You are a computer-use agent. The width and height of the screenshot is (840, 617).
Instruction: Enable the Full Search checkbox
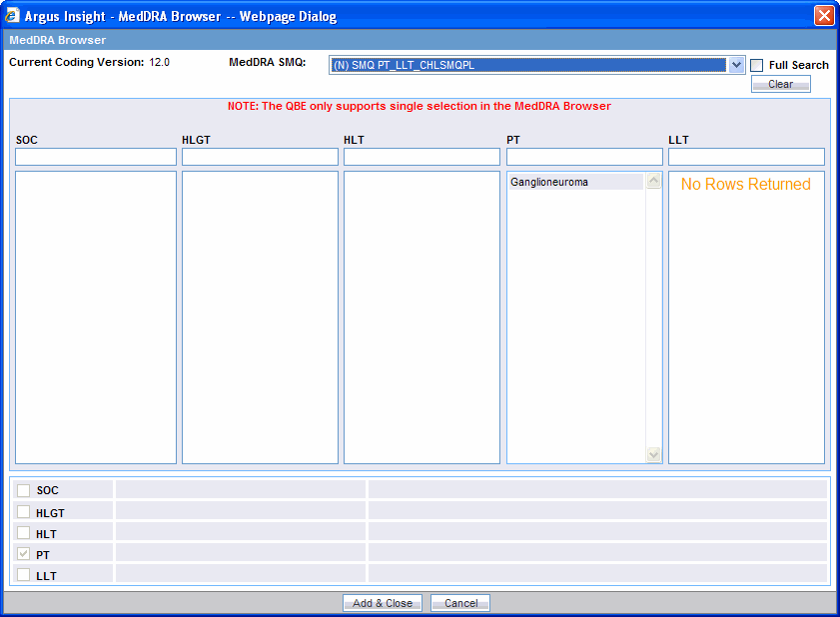point(756,65)
